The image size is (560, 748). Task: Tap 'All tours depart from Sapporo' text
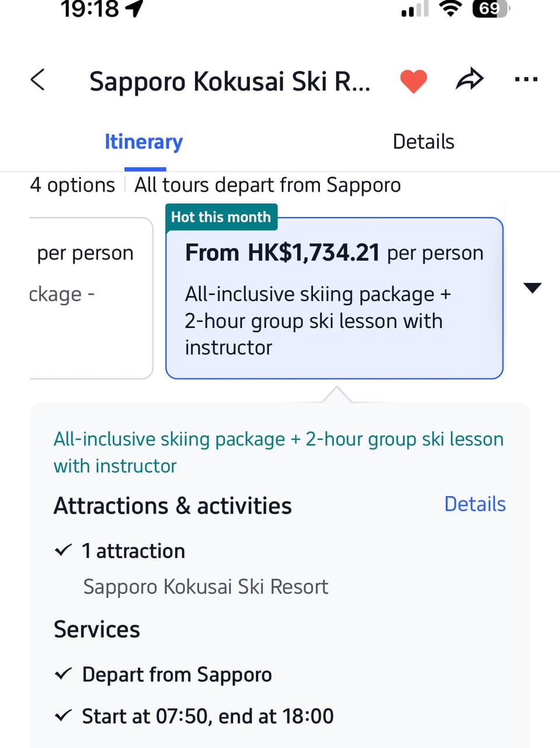click(267, 185)
